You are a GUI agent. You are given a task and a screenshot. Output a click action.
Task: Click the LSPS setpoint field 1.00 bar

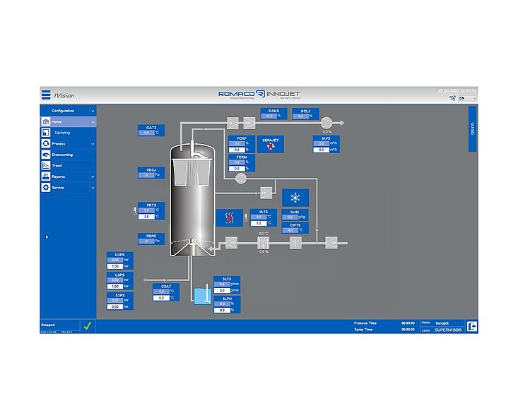115,287
